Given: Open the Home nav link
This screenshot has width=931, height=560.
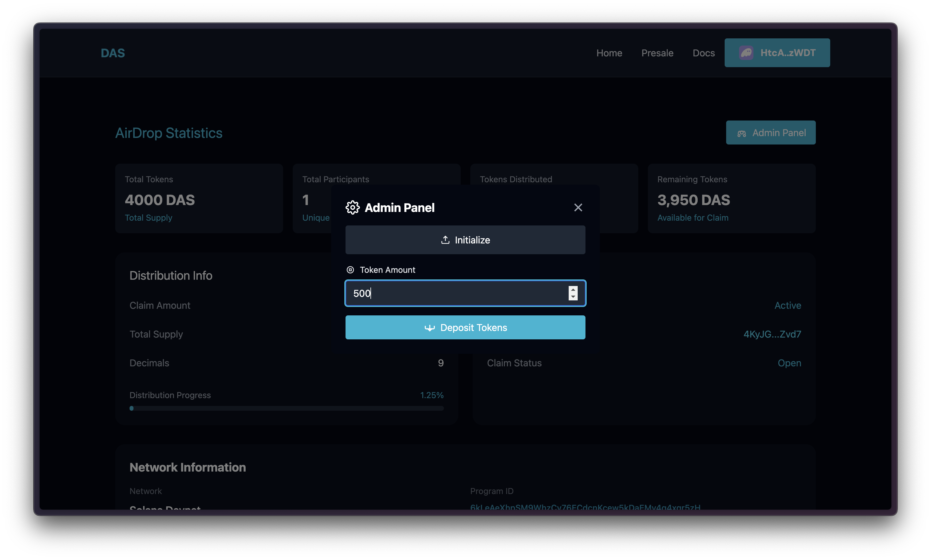Looking at the screenshot, I should pyautogui.click(x=609, y=53).
